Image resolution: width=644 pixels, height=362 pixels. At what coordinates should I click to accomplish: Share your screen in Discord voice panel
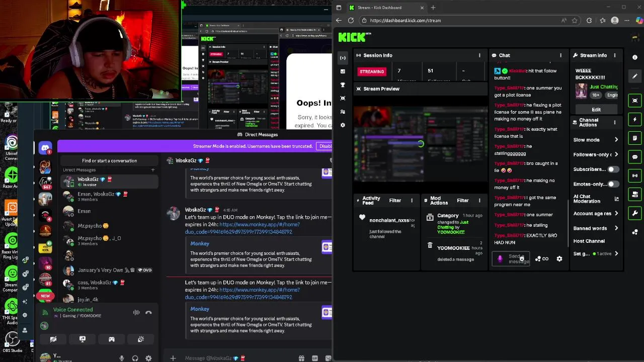pos(83,339)
